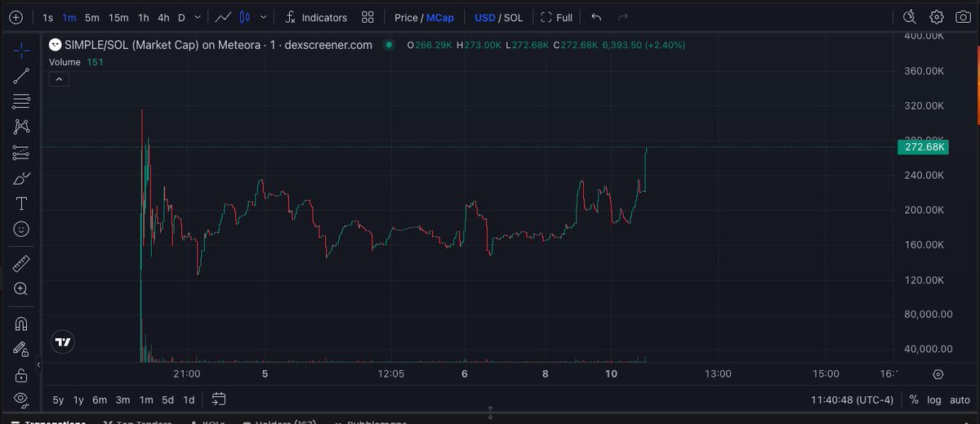Open quick search lightning icon
This screenshot has height=424, width=980.
(910, 17)
